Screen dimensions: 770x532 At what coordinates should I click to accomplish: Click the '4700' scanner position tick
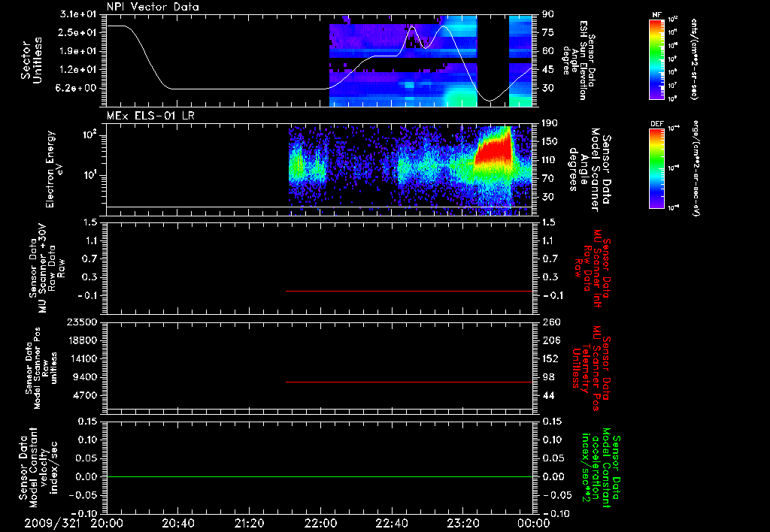85,395
